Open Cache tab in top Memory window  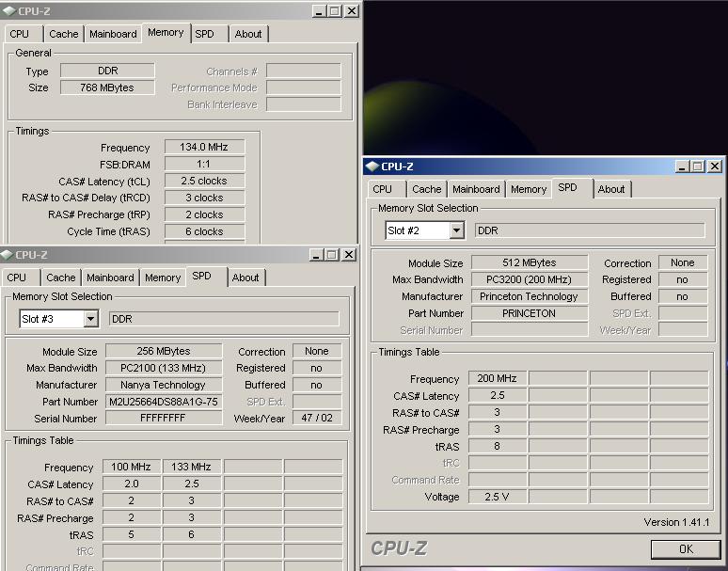point(64,34)
